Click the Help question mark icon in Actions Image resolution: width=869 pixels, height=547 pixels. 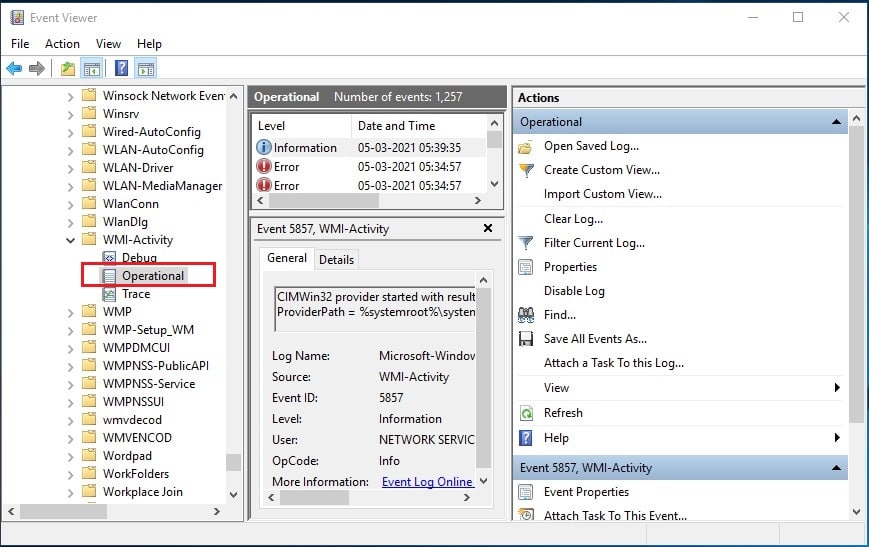[525, 438]
